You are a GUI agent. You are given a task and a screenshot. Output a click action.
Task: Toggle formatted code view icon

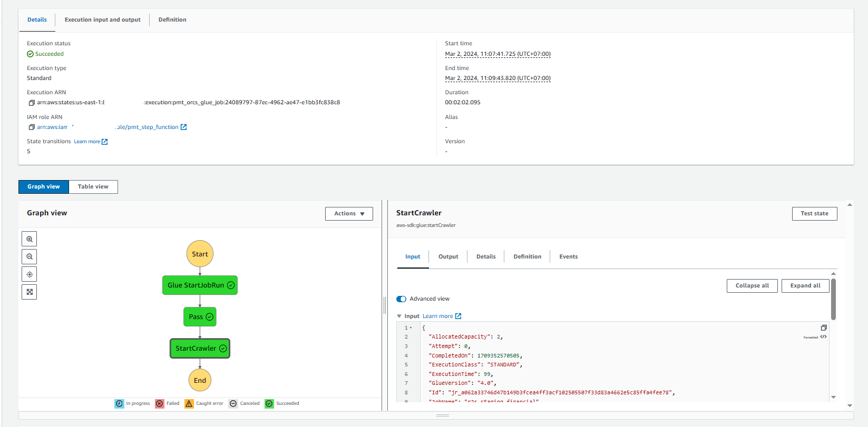pyautogui.click(x=823, y=337)
